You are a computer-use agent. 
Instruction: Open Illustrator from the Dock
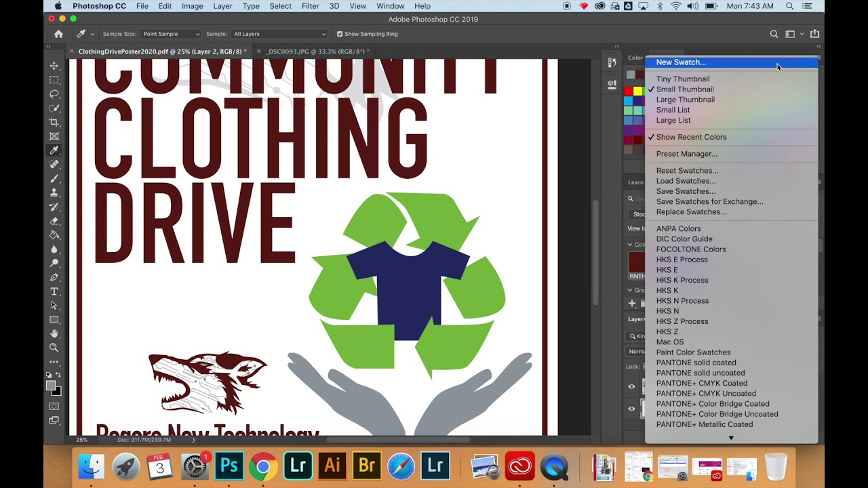[332, 466]
